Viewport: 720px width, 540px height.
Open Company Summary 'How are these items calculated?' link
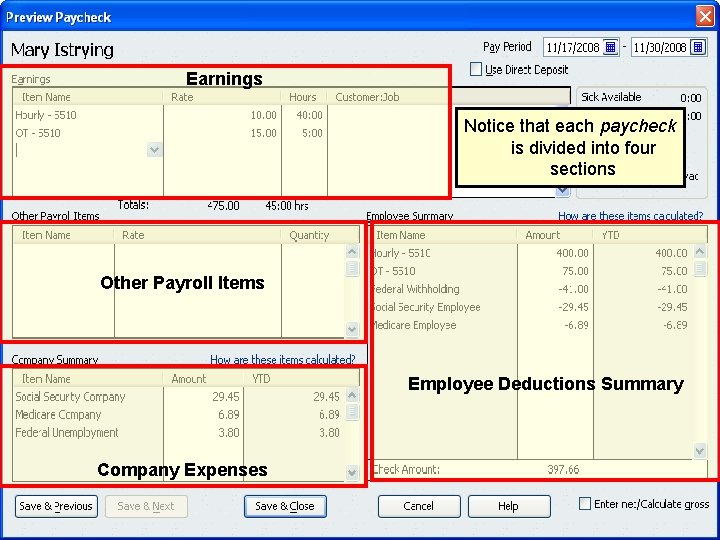tap(282, 359)
